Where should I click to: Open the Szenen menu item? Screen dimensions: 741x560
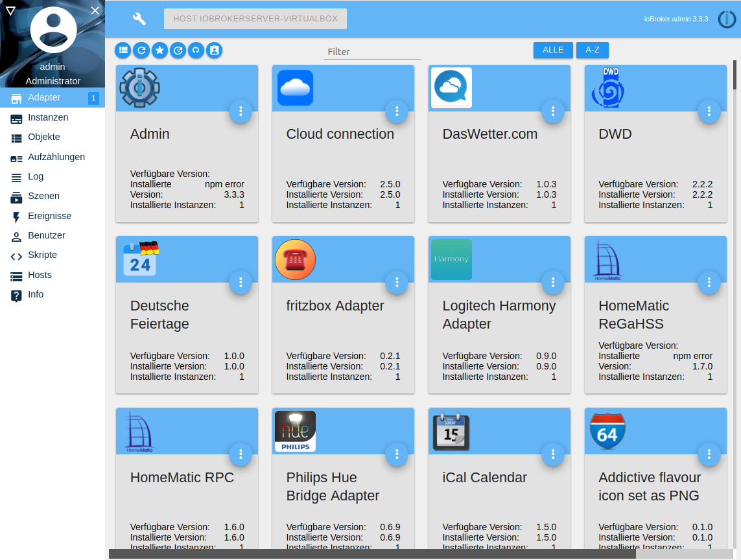click(53, 196)
